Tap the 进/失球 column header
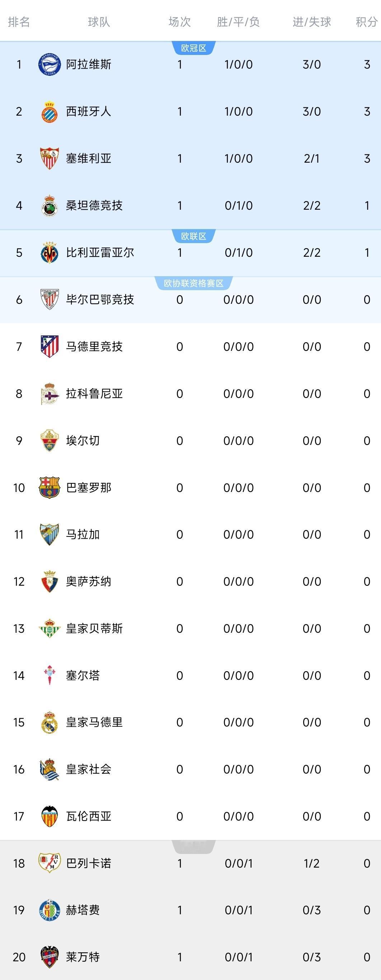The width and height of the screenshot is (381, 980). (312, 22)
